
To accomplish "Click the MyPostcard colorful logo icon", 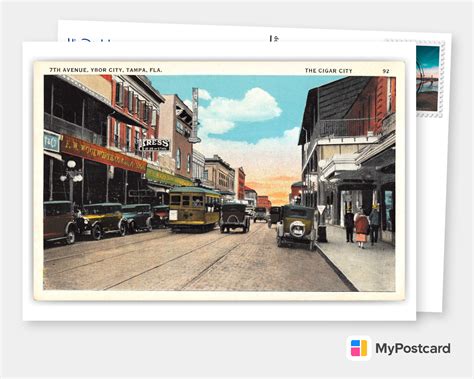I will coord(359,348).
